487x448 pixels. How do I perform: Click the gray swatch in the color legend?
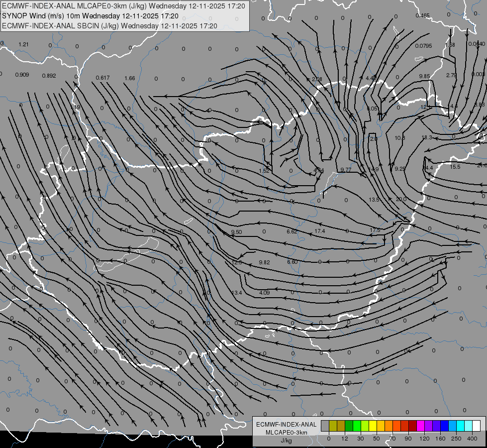point(325,426)
